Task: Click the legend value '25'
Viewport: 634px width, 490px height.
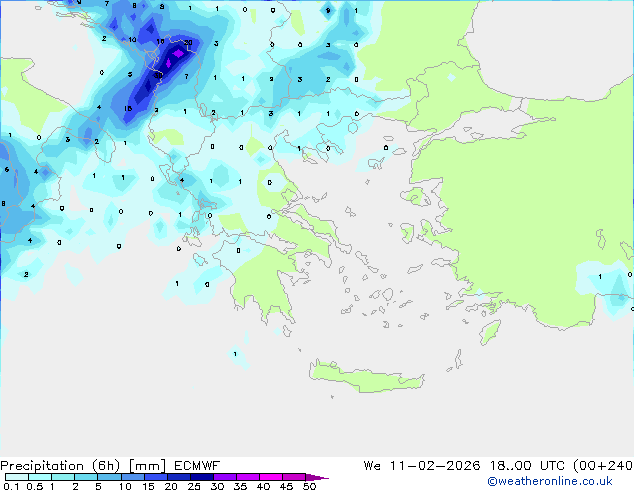Action: point(194,486)
